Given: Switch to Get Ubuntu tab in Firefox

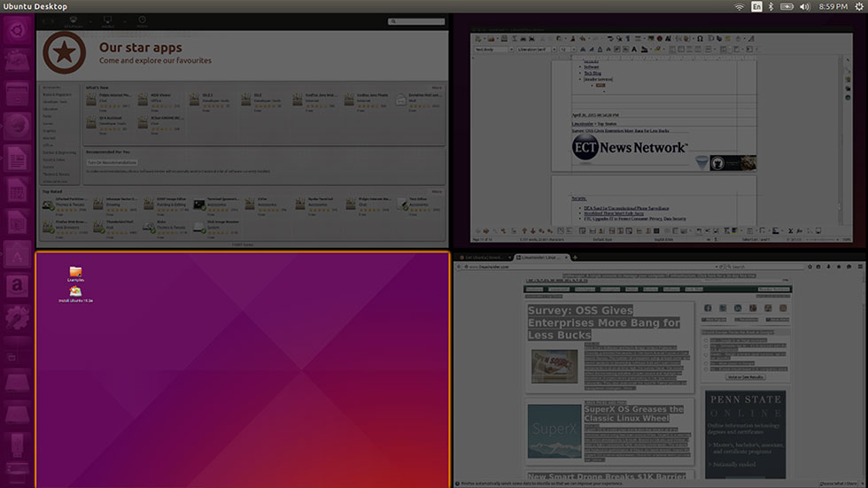Looking at the screenshot, I should coord(484,257).
